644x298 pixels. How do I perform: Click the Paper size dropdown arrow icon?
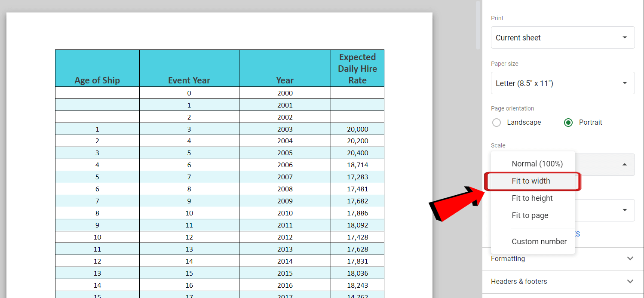coord(624,83)
